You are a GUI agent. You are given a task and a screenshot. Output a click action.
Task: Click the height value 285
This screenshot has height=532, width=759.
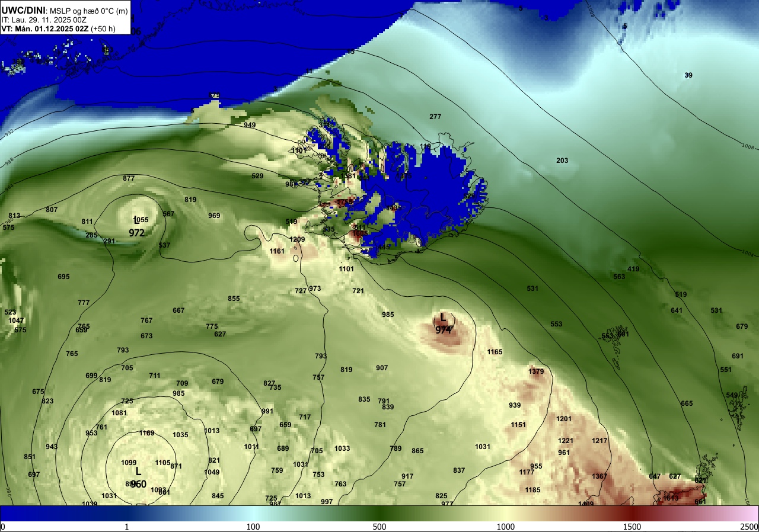91,235
